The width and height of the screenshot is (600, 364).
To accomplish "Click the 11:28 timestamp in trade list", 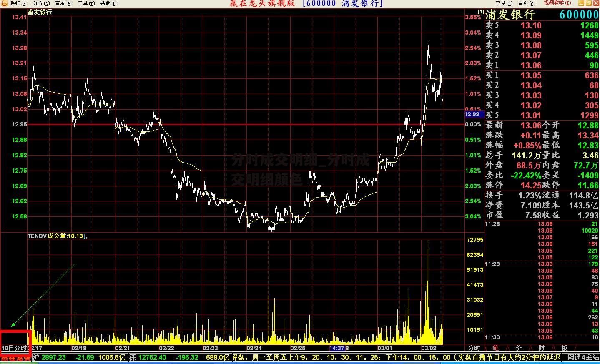I will pos(492,224).
